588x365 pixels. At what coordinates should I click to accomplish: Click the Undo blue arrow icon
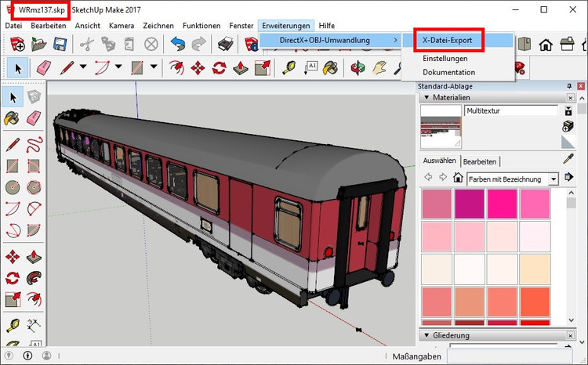(177, 44)
